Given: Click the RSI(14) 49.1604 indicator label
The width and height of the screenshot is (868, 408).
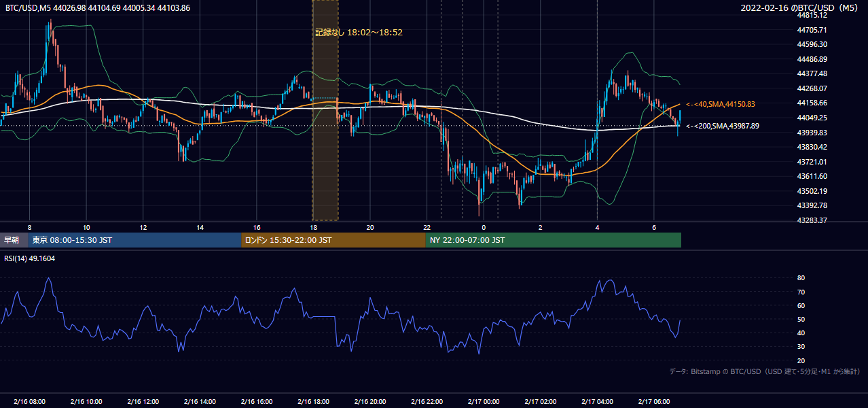Looking at the screenshot, I should click(30, 259).
